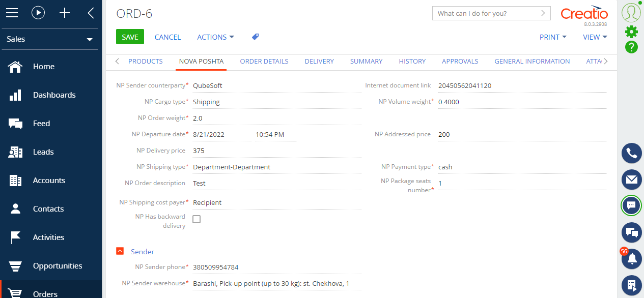Click the tag icon next to ACTIONS
Screen dimensions: 644x298
click(255, 37)
